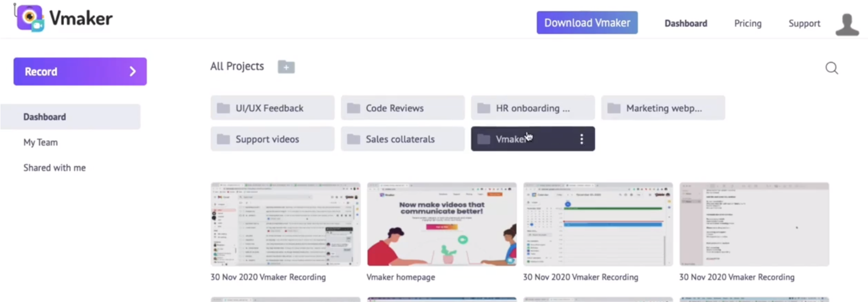Click the Vmaker wordmark text
Screen dimensions: 868x302
tap(81, 18)
